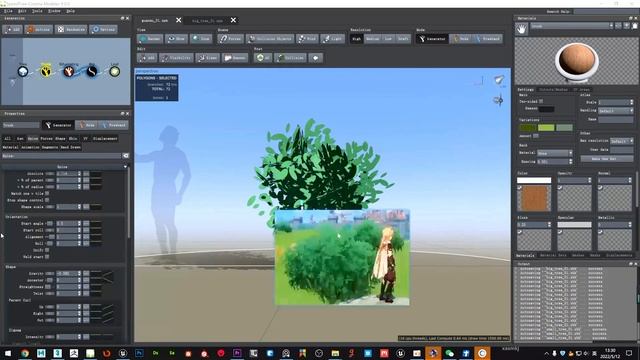The image size is (640, 360).
Task: Click the Clear button in Edit toolbar
Action: click(x=207, y=58)
